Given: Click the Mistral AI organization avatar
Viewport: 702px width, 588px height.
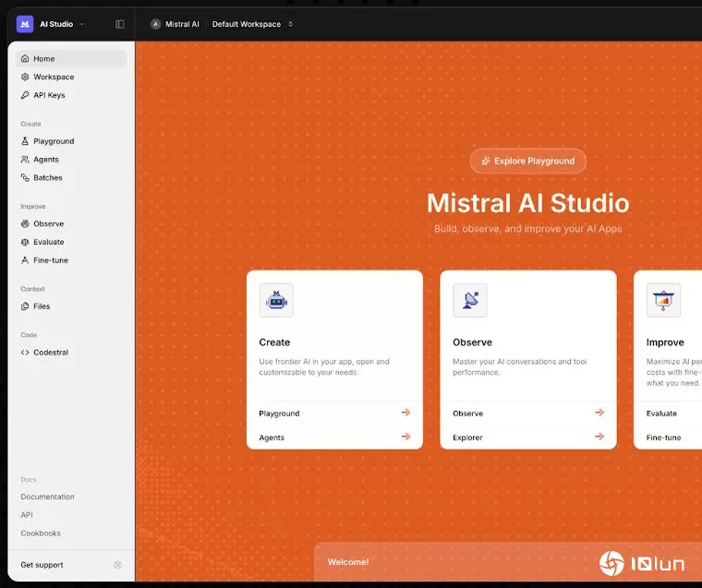Looking at the screenshot, I should (x=155, y=24).
